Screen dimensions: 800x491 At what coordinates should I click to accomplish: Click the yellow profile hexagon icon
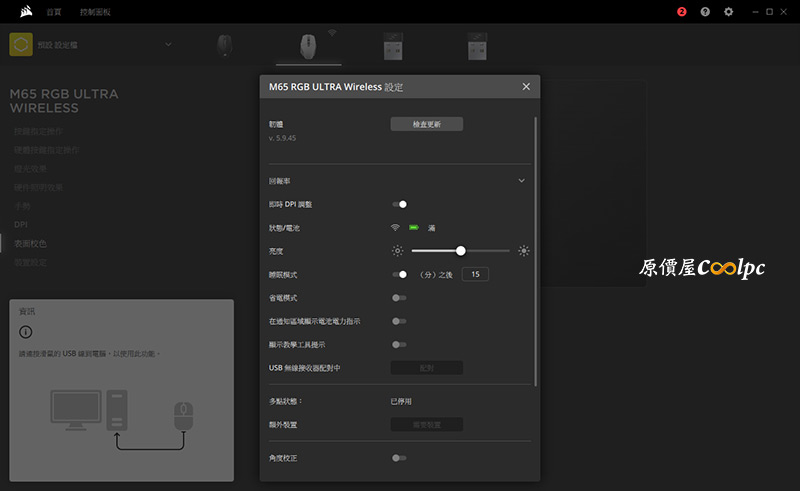click(21, 44)
